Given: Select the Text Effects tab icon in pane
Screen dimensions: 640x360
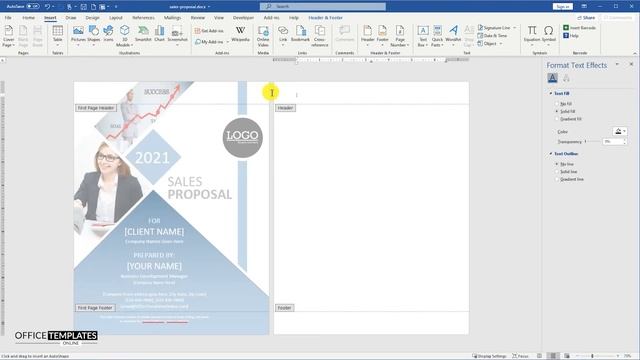Looking at the screenshot, I should click(x=566, y=78).
